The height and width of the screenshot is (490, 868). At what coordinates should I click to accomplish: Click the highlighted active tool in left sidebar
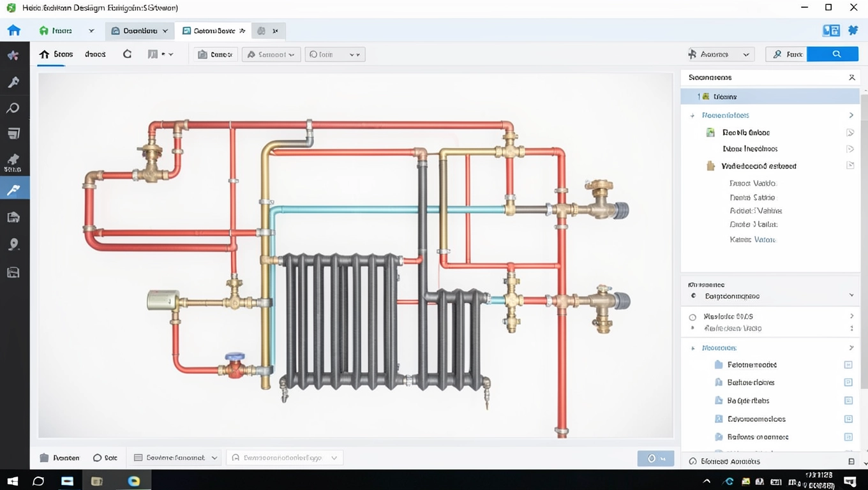click(x=13, y=189)
